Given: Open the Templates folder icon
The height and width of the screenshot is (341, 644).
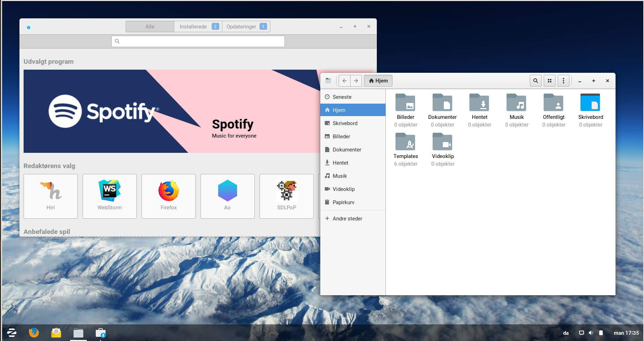Looking at the screenshot, I should point(405,142).
